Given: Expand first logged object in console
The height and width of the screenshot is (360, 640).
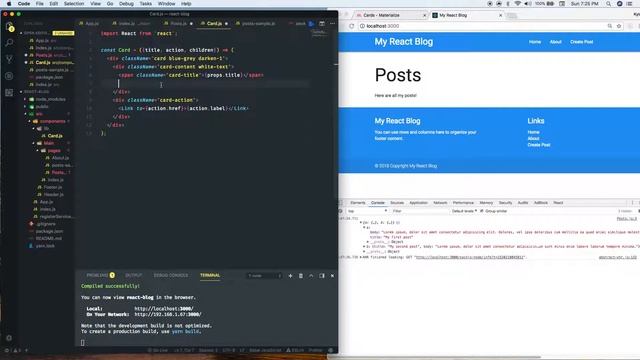Looking at the screenshot, I should pos(361,223).
